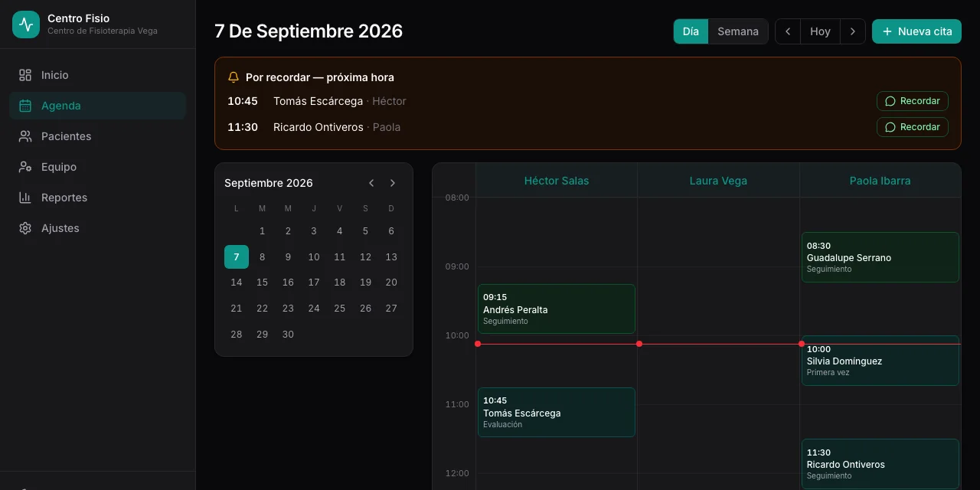This screenshot has height=490, width=980.
Task: Open Reportes in the sidebar
Action: point(98,198)
